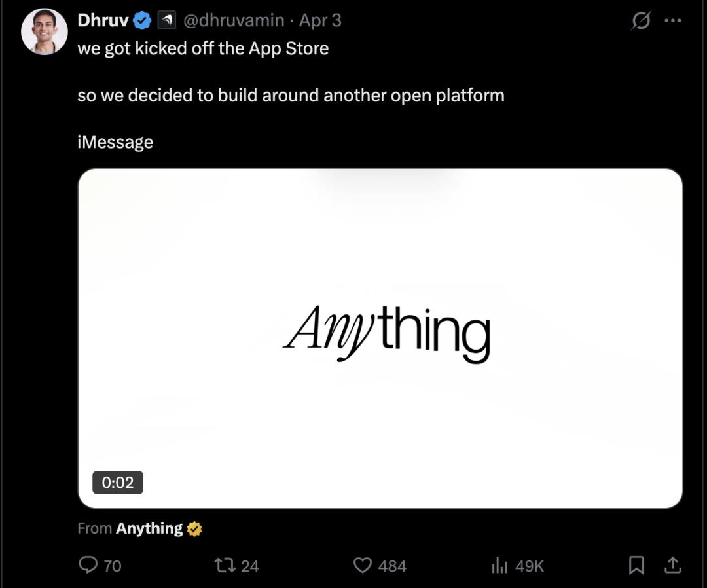707x588 pixels.
Task: Open the Anything advertiser profile link
Action: coord(148,528)
